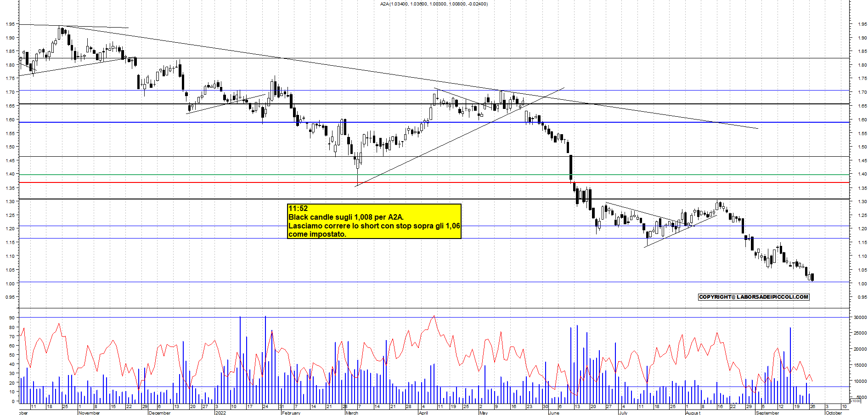Click the small 'x1000' volume multiplier label
The height and width of the screenshot is (415, 868).
[x=855, y=401]
